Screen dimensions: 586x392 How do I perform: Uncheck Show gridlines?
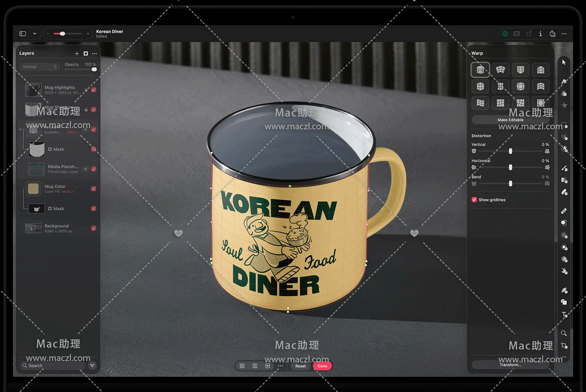pos(474,200)
